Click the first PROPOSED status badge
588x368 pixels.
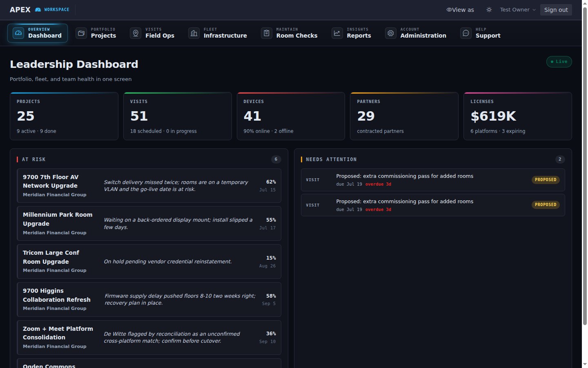click(x=546, y=180)
